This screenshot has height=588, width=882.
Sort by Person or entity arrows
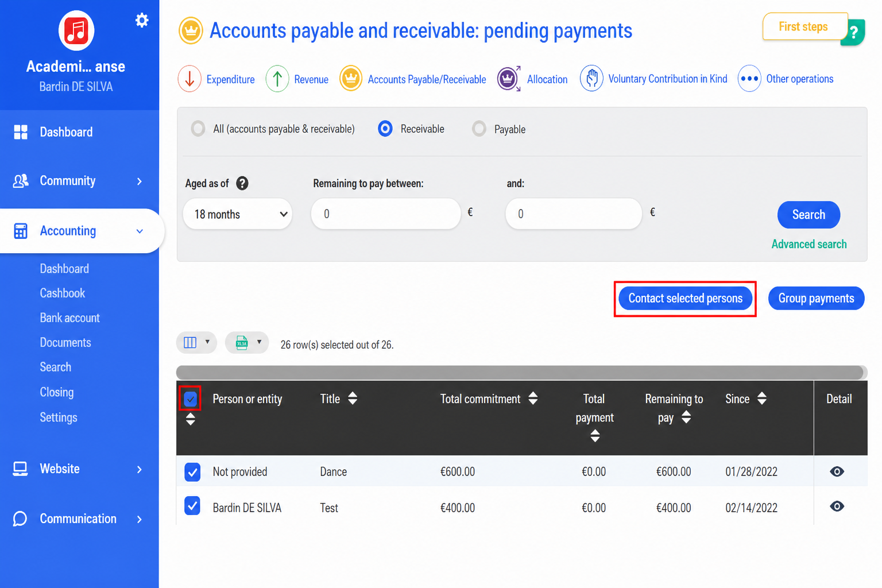pyautogui.click(x=191, y=420)
